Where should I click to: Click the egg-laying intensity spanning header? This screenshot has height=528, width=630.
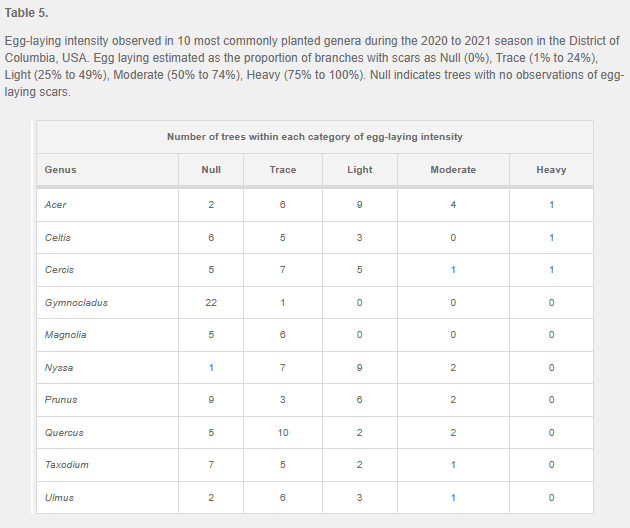point(314,137)
